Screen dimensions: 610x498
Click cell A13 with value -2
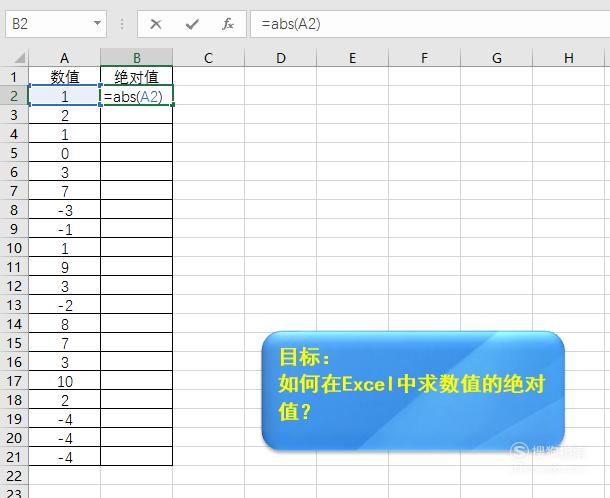tap(65, 305)
